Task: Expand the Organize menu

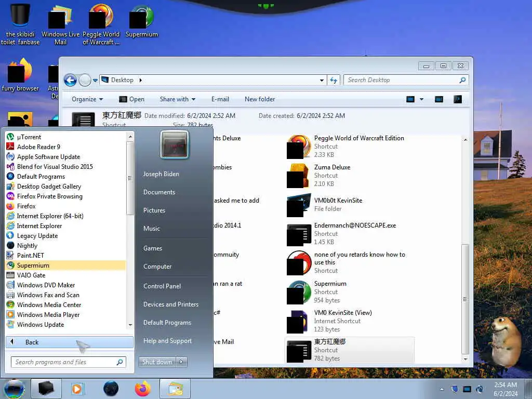Action: pyautogui.click(x=87, y=99)
